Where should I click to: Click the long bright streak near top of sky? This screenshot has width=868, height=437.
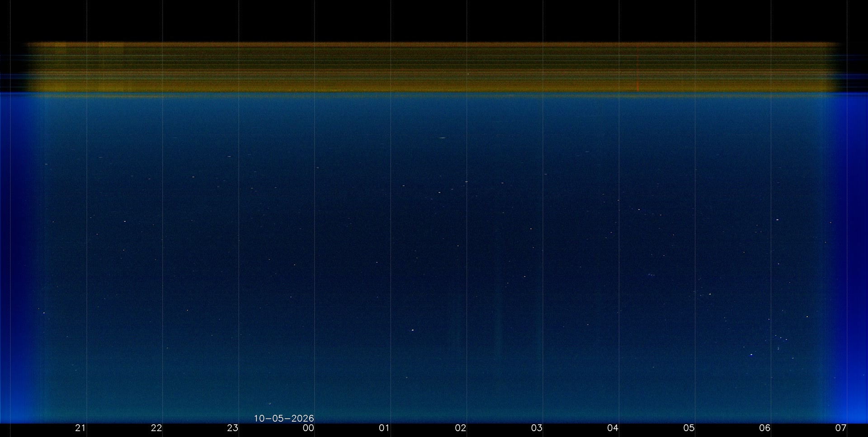pyautogui.click(x=442, y=138)
